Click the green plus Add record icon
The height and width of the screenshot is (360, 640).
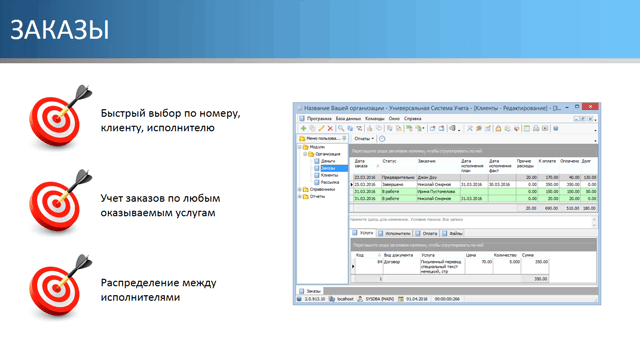[303, 129]
